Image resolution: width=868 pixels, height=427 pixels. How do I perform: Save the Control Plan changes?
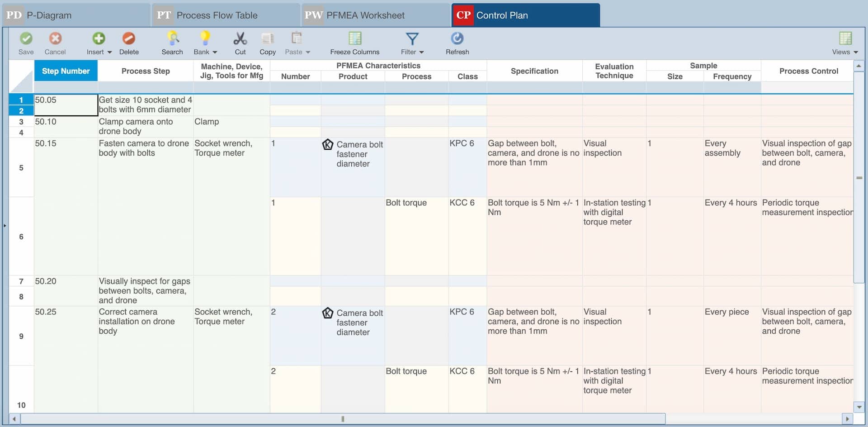pos(26,43)
